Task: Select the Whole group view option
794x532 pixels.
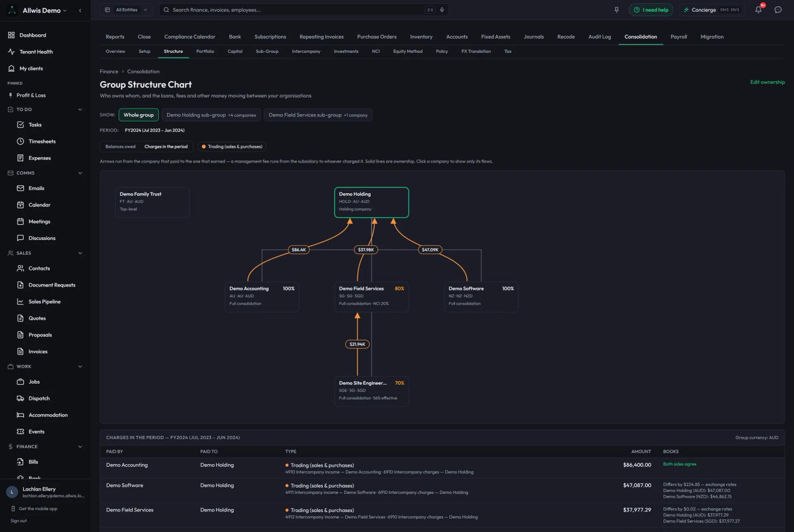Action: 138,115
